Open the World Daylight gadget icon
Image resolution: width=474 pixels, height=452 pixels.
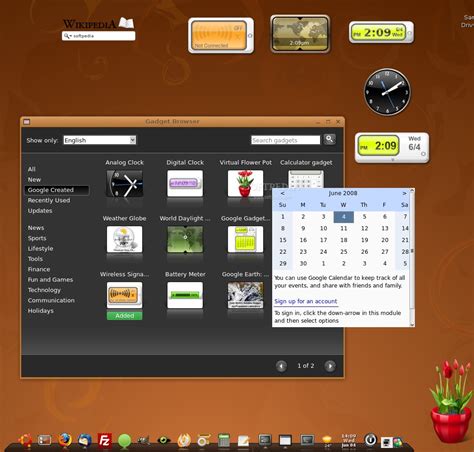point(185,239)
